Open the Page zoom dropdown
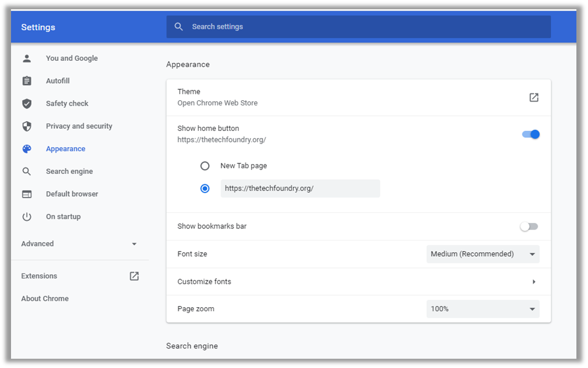 (x=483, y=309)
